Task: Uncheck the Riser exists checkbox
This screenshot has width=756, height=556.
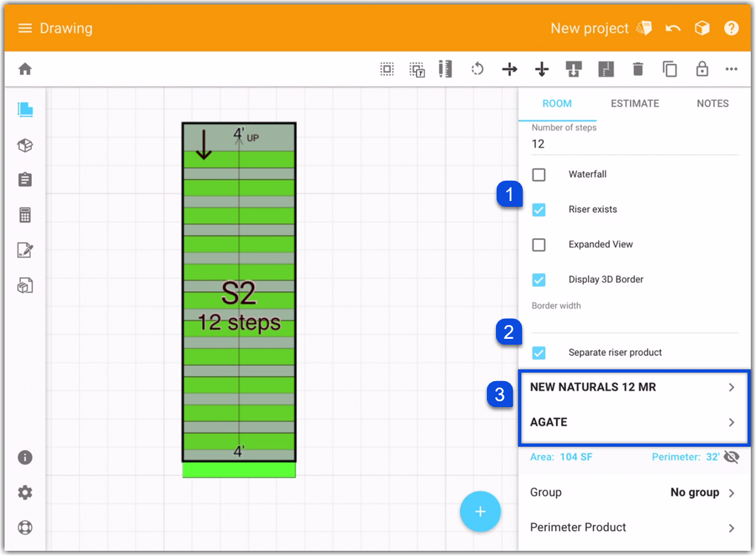Action: (538, 210)
